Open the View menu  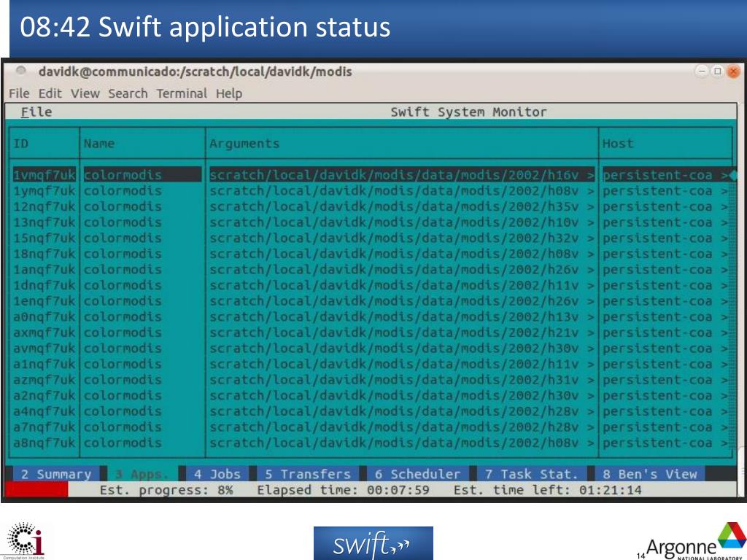click(x=85, y=93)
